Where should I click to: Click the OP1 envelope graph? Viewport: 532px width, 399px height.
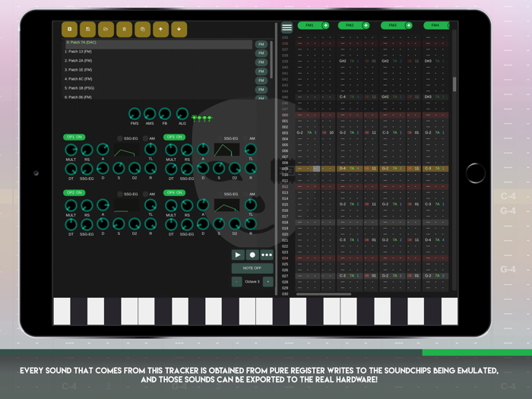pos(127,150)
